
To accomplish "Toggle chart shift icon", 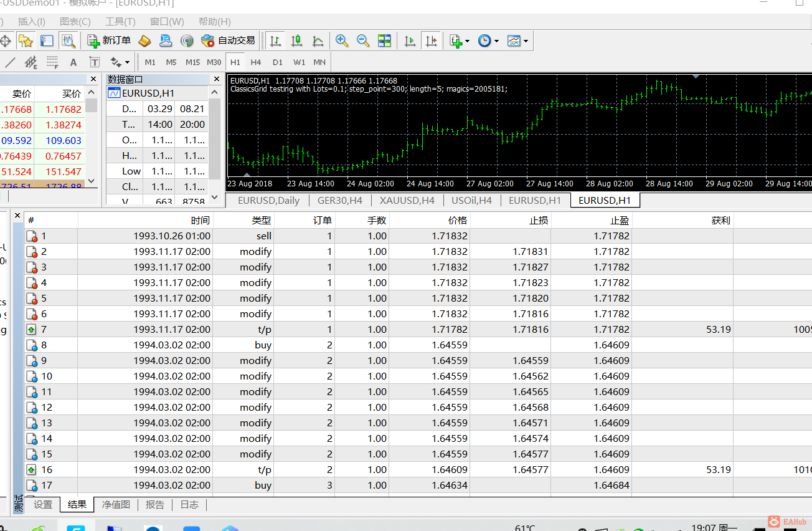I will (431, 41).
